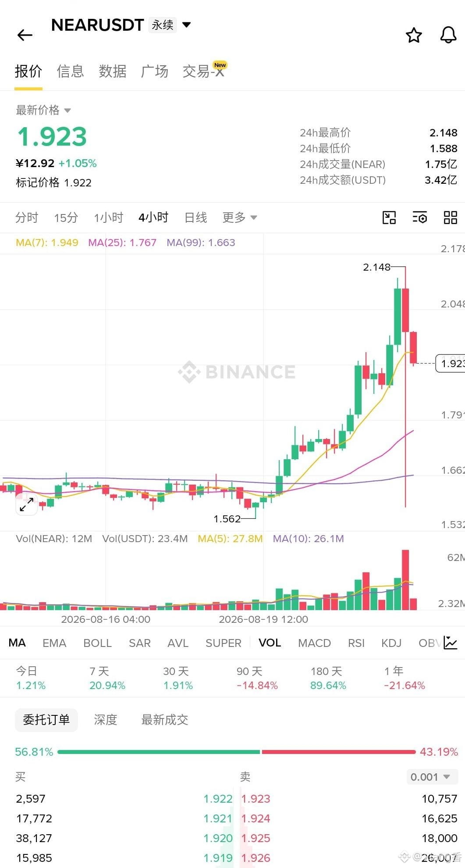This screenshot has height=868, width=465.
Task: Select the 1.924 ask price row
Action: point(349,818)
